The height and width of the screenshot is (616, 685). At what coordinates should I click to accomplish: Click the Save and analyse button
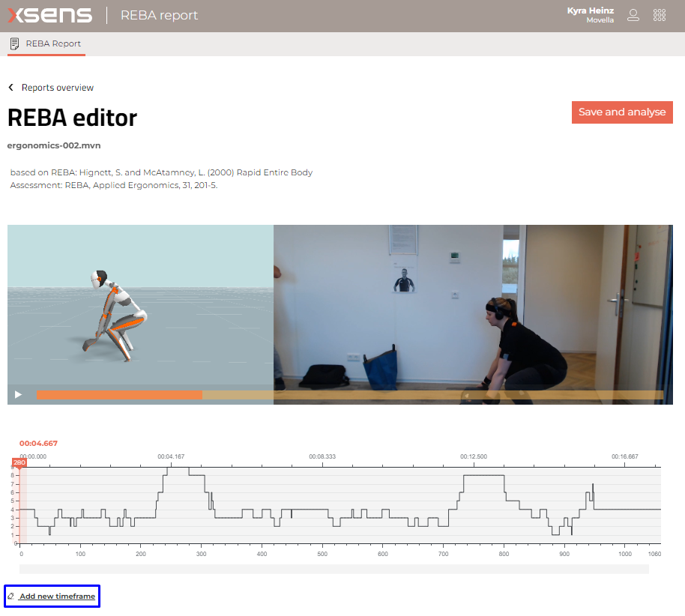(x=622, y=112)
